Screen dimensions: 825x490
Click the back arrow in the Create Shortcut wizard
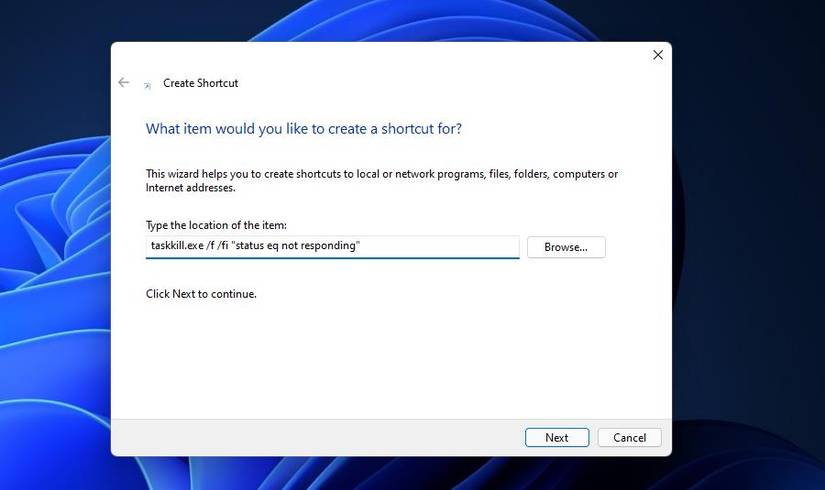tap(124, 83)
